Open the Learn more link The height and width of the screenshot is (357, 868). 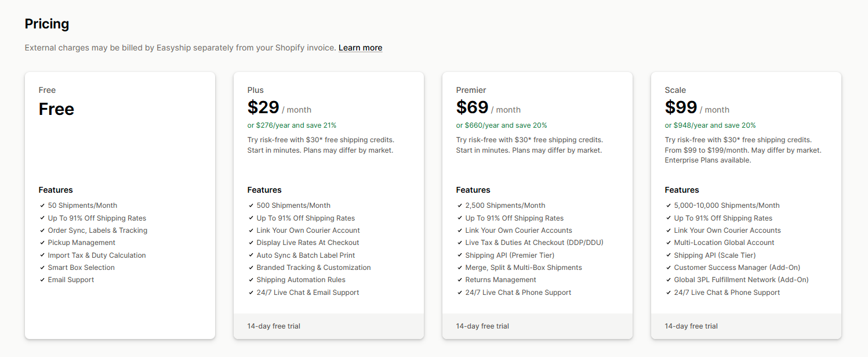[x=360, y=48]
